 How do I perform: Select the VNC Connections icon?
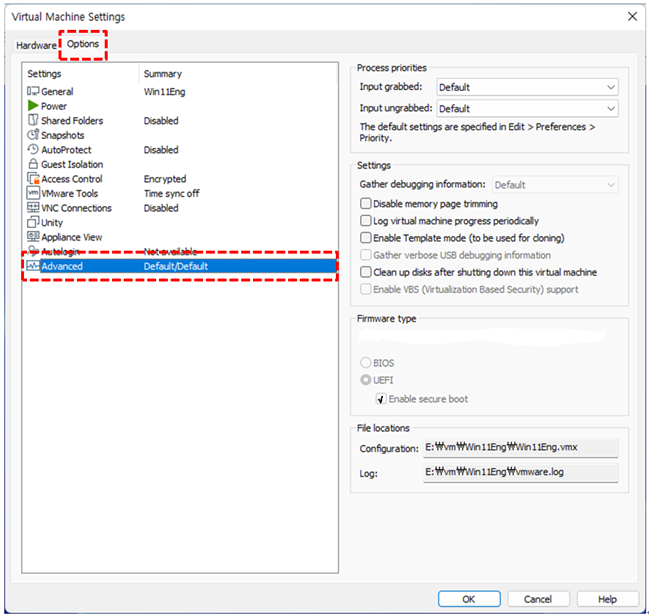pyautogui.click(x=33, y=207)
